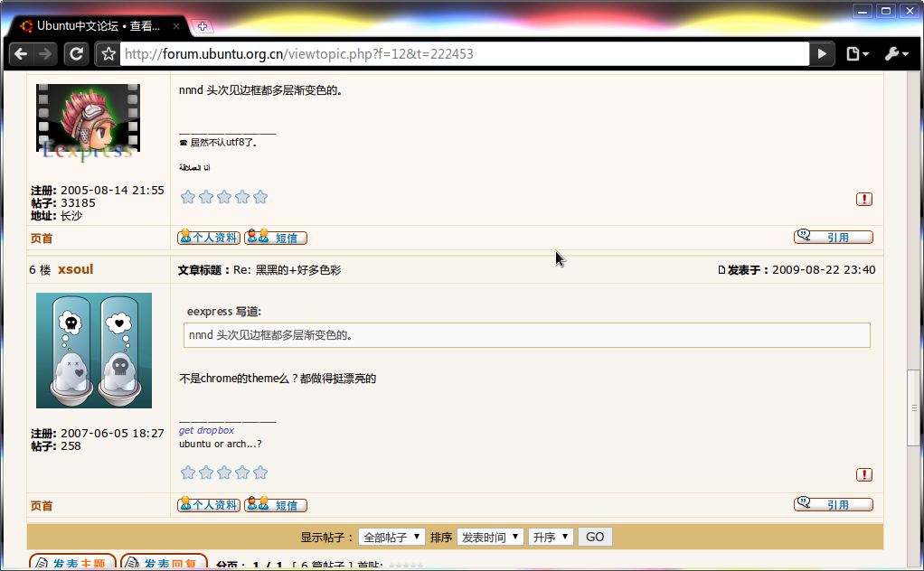Send xsoul a private message via 短信
Screen dimensions: 924x571
point(276,504)
